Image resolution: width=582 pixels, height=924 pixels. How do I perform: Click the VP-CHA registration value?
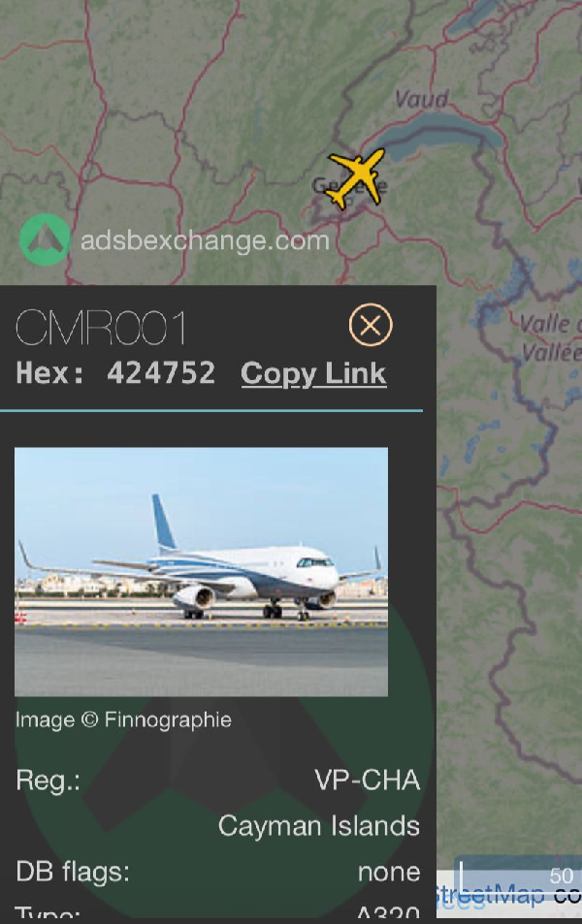[367, 781]
